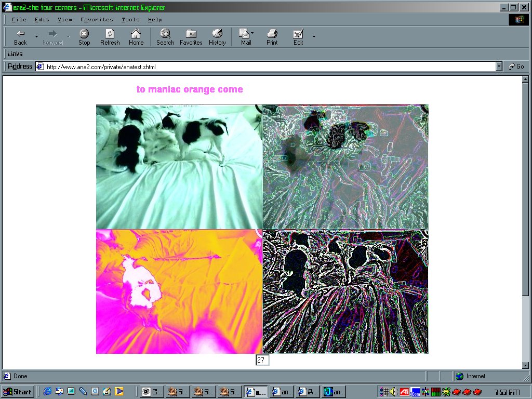This screenshot has width=532, height=399.
Task: Show the browsing History pane
Action: coord(217,37)
